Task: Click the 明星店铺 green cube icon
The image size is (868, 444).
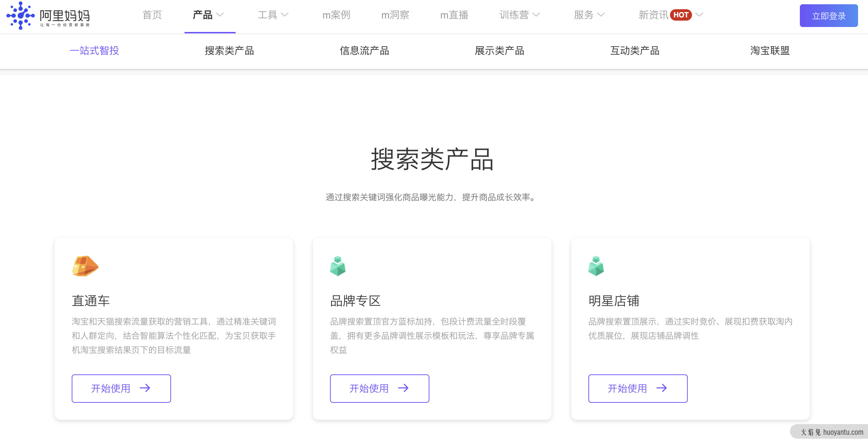Action: point(596,266)
